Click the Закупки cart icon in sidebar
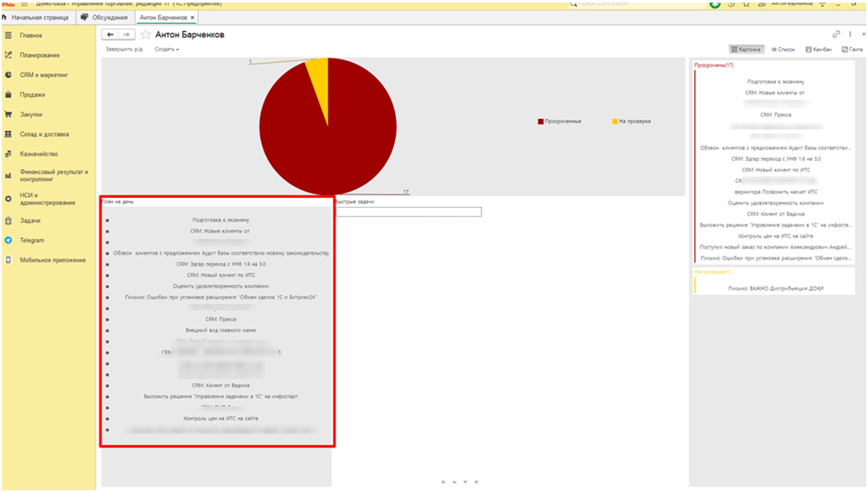 [8, 115]
